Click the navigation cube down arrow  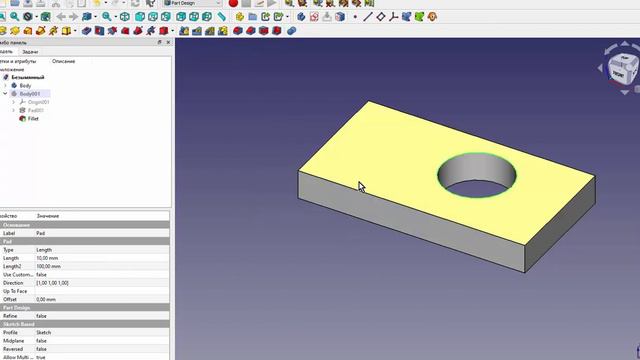pyautogui.click(x=625, y=93)
